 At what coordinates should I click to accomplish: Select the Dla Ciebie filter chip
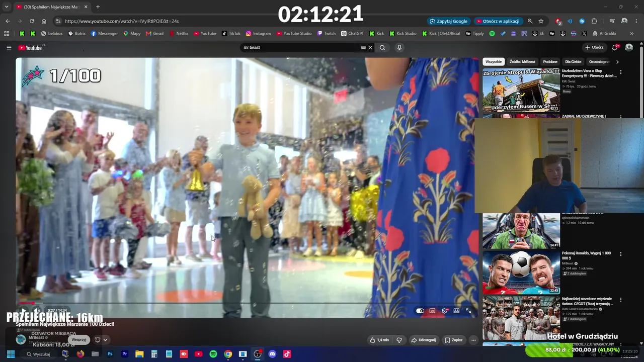pos(573,62)
